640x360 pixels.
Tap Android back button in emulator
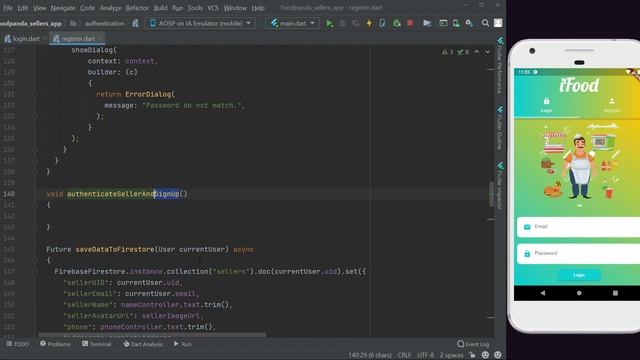tap(542, 293)
